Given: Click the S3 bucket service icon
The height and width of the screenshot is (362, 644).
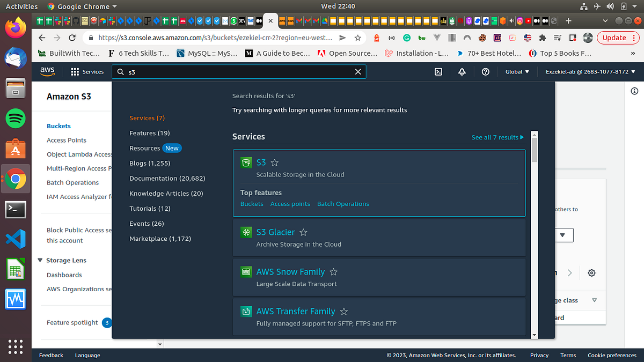Looking at the screenshot, I should click(x=246, y=162).
